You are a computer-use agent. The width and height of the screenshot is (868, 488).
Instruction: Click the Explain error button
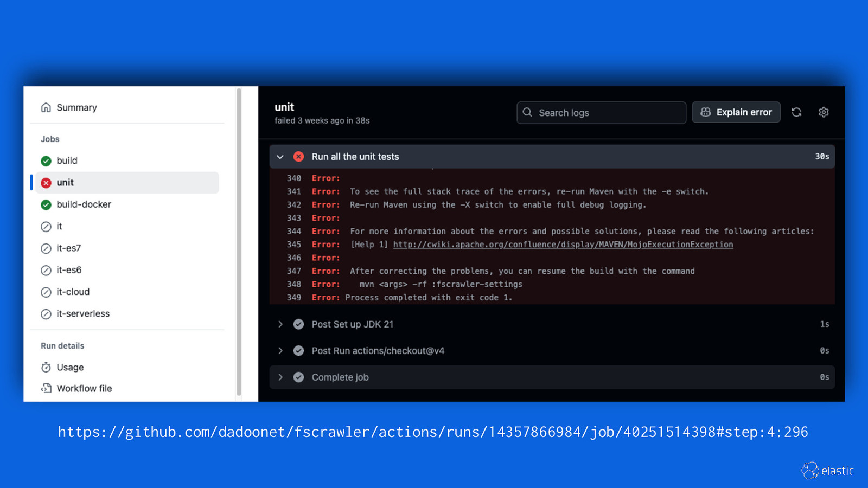[736, 112]
